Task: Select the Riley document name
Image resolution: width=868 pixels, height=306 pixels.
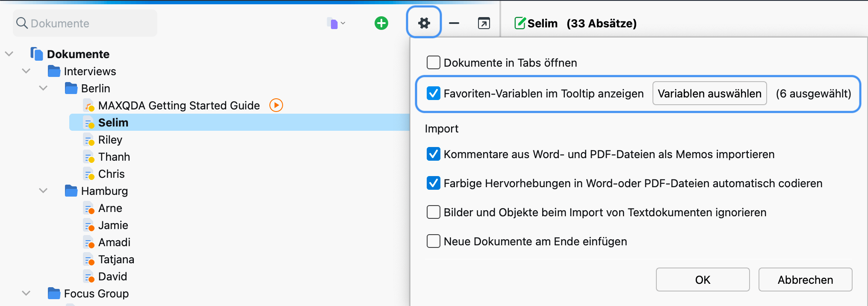Action: [110, 140]
